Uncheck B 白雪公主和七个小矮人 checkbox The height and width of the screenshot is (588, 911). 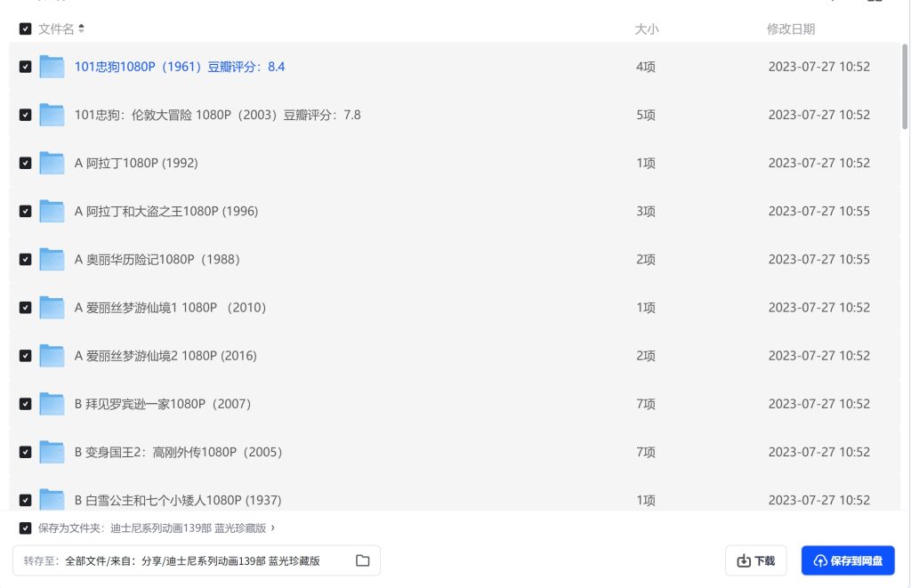pyautogui.click(x=25, y=501)
